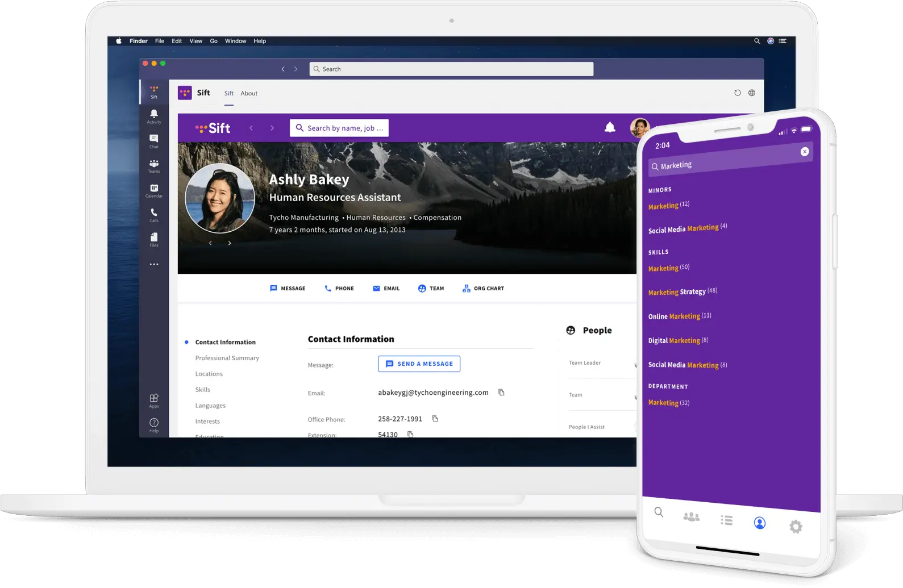Click the reload tab icon
903x588 pixels.
pos(738,93)
